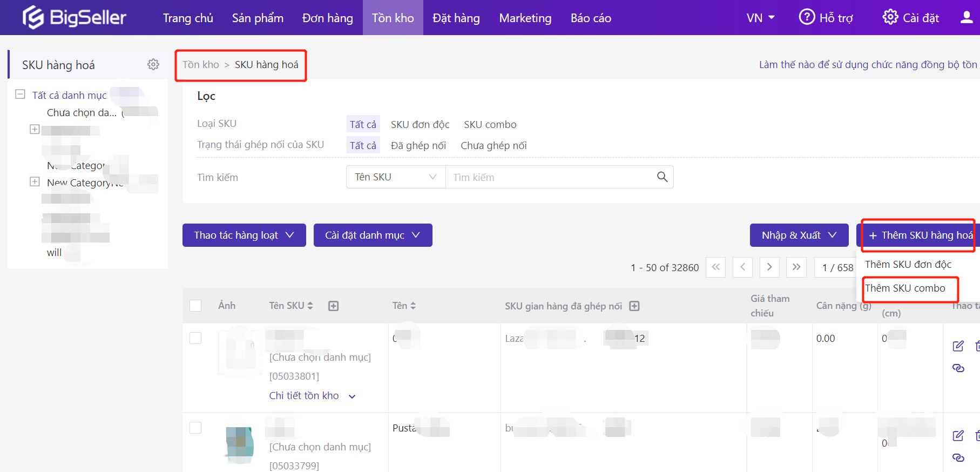This screenshot has height=472, width=980.
Task: Click the settings gear in SKU hàng hoá panel
Action: click(x=153, y=65)
